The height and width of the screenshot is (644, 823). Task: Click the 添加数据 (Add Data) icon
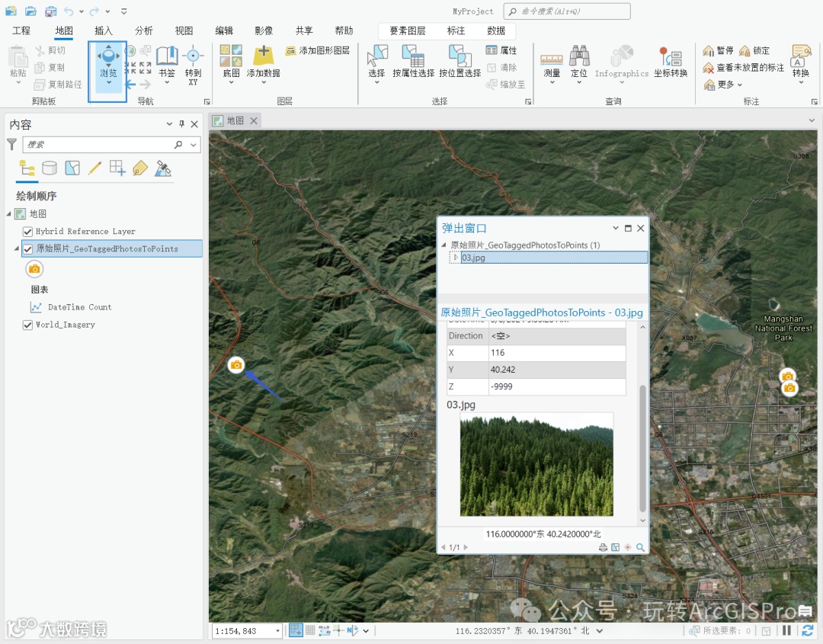click(x=263, y=56)
